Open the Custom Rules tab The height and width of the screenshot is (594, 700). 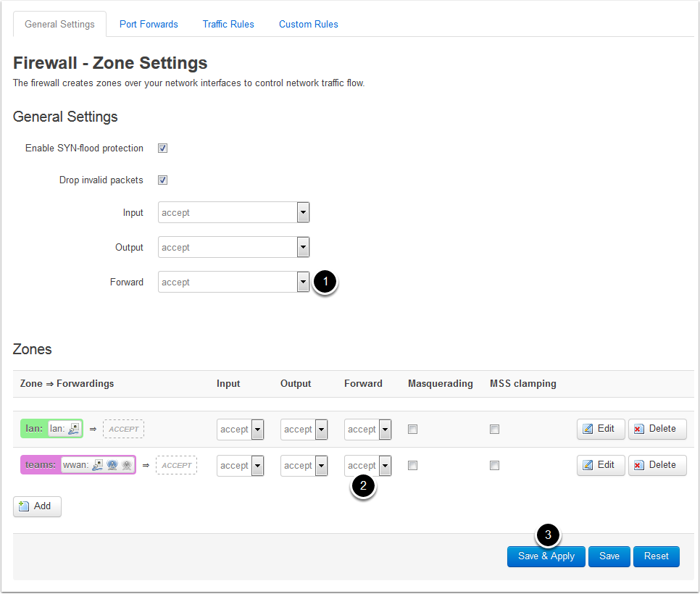tap(309, 24)
